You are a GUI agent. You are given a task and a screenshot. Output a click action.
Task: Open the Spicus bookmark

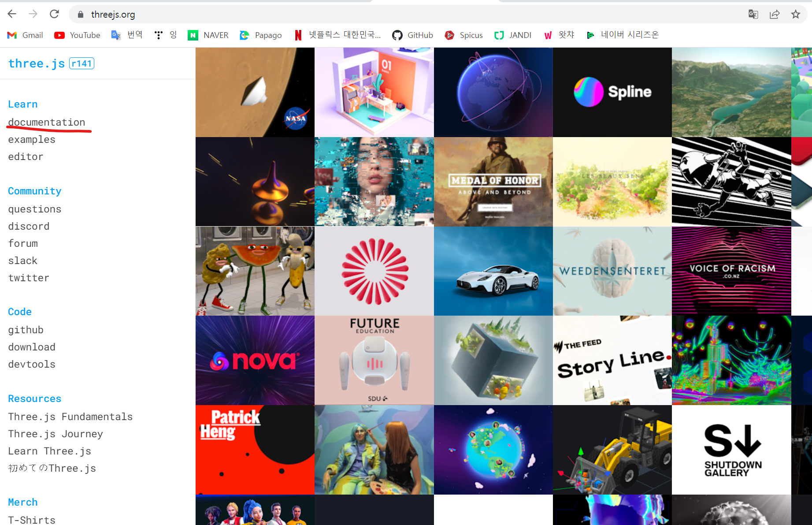coord(463,35)
